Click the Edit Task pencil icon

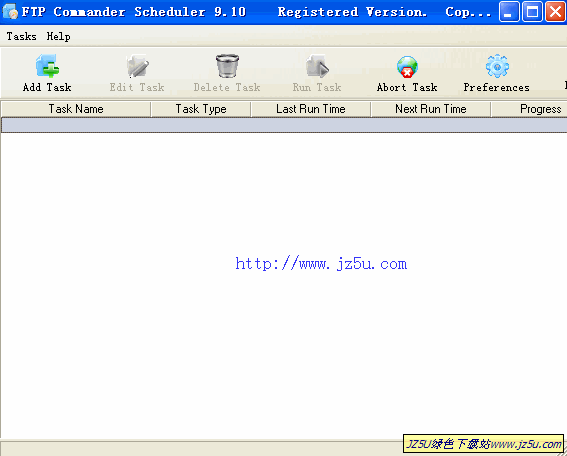(x=137, y=66)
